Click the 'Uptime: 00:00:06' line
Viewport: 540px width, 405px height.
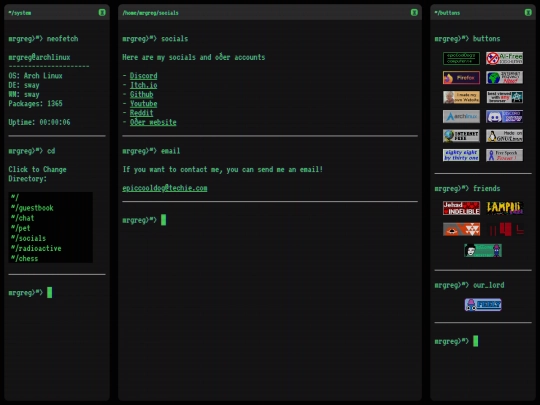pos(39,122)
